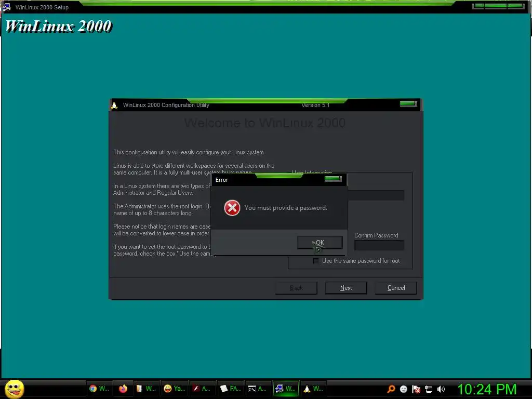Click the green window control at top-right of Setup
This screenshot has width=532, height=399.
point(498,6)
